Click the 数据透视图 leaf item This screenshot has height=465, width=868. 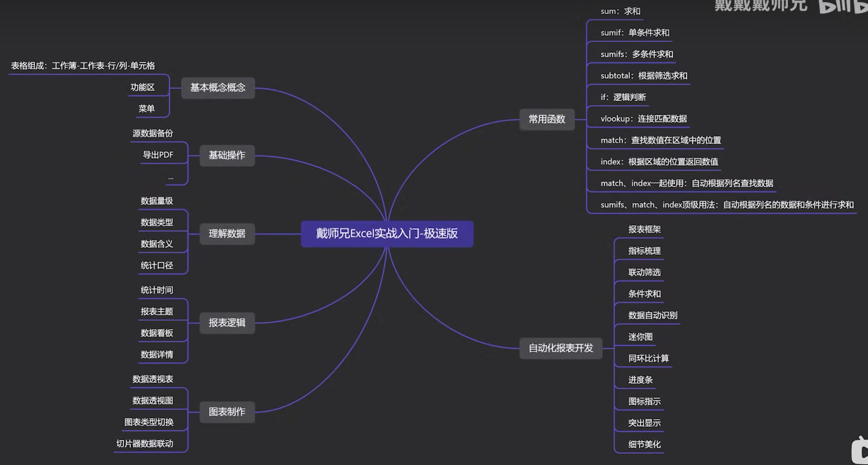[x=153, y=401]
